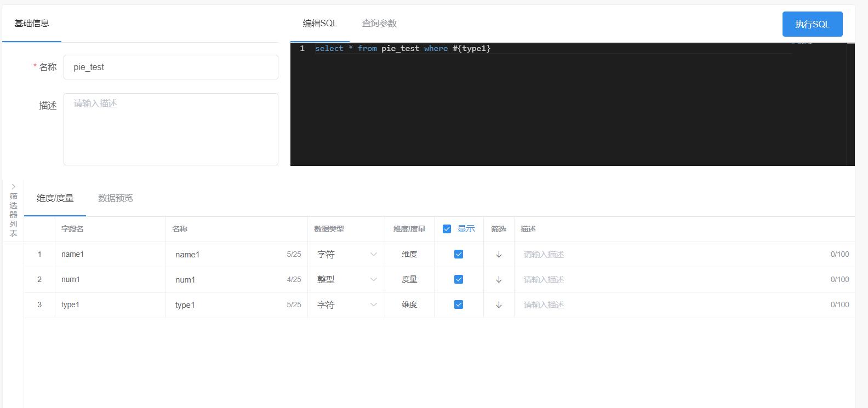868x408 pixels.
Task: Switch to the 基础信息 tab
Action: click(32, 23)
